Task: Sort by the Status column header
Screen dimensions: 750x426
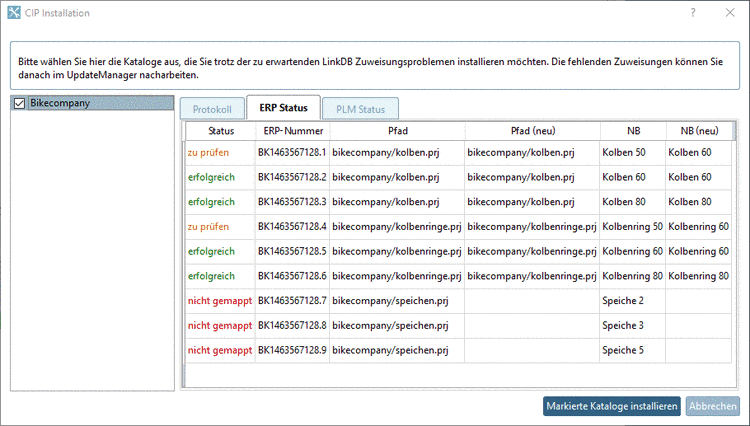Action: tap(221, 131)
